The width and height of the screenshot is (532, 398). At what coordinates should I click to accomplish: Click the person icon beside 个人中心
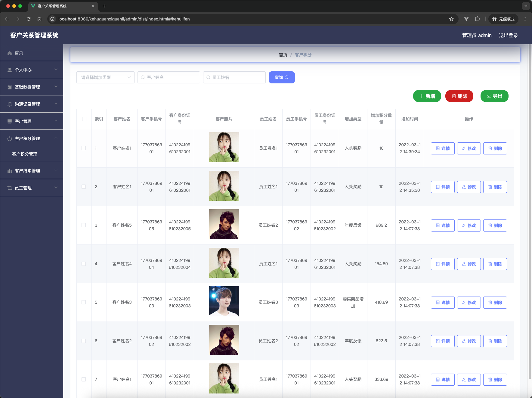(10, 70)
